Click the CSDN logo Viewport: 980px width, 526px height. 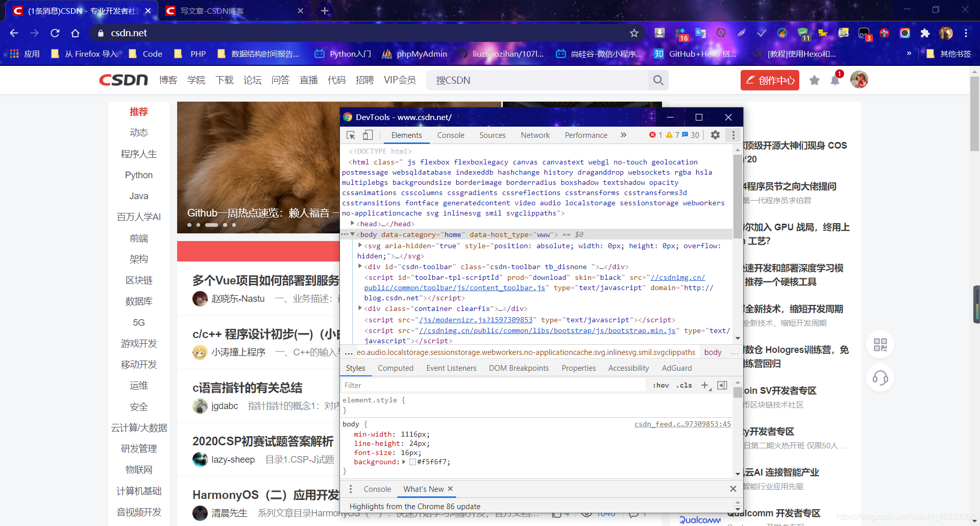123,80
